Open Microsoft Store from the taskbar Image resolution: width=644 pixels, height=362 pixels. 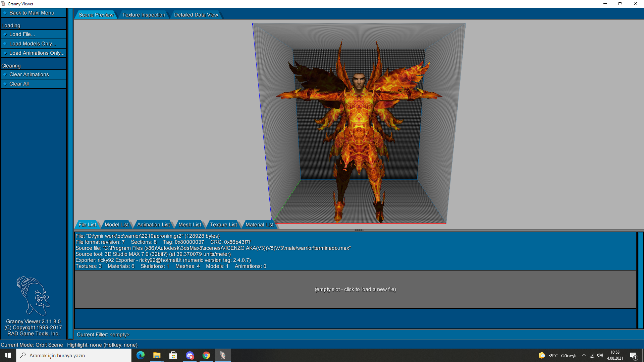(173, 355)
